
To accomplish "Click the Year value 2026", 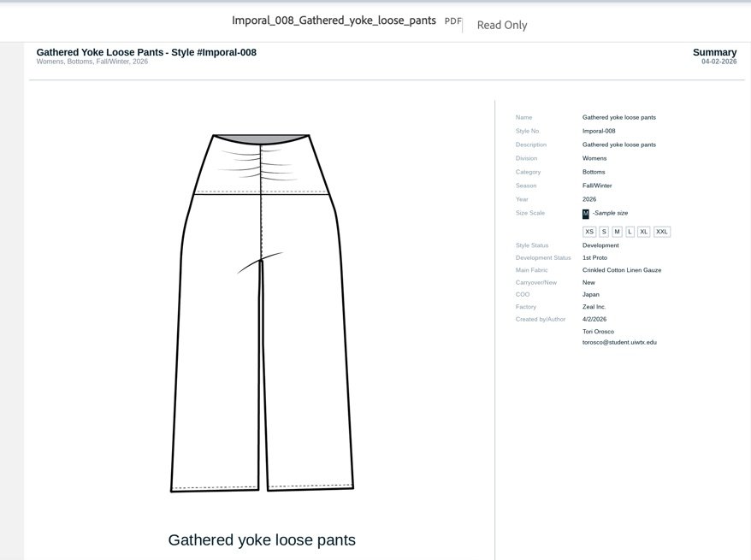I will [x=589, y=199].
